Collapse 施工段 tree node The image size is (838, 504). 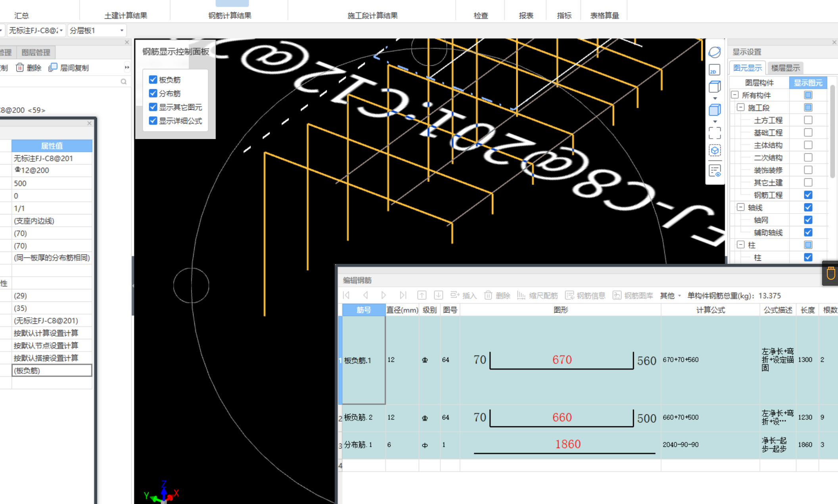click(740, 107)
